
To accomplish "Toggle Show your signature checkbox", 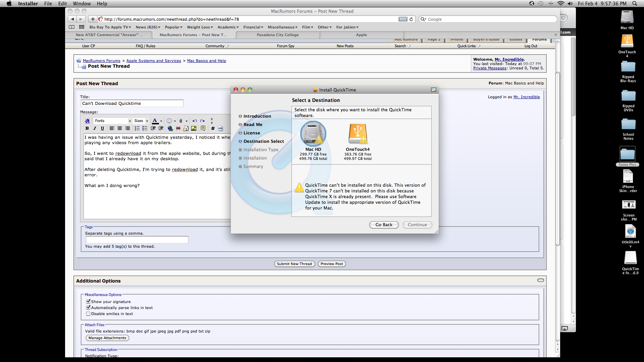I will (x=88, y=301).
